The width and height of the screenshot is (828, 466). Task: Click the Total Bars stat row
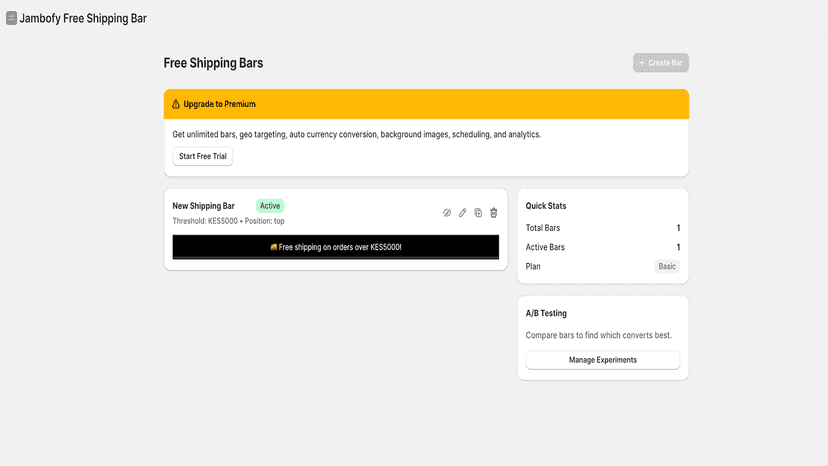coord(603,228)
